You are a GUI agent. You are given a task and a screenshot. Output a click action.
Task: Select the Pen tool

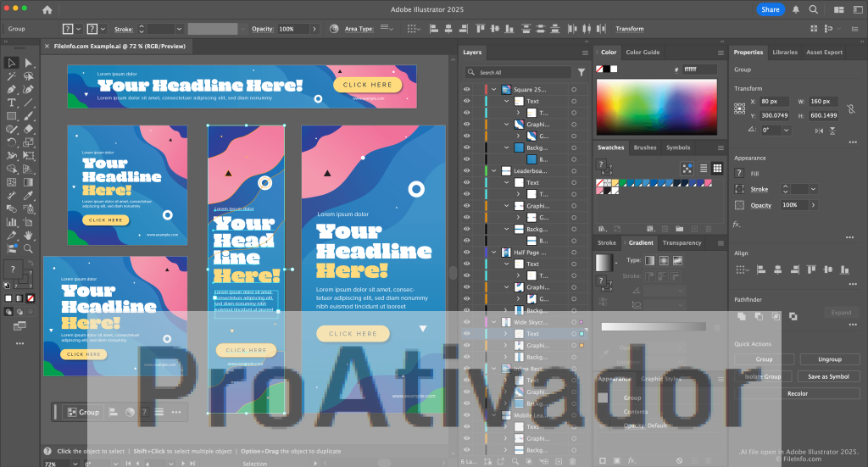click(x=11, y=89)
